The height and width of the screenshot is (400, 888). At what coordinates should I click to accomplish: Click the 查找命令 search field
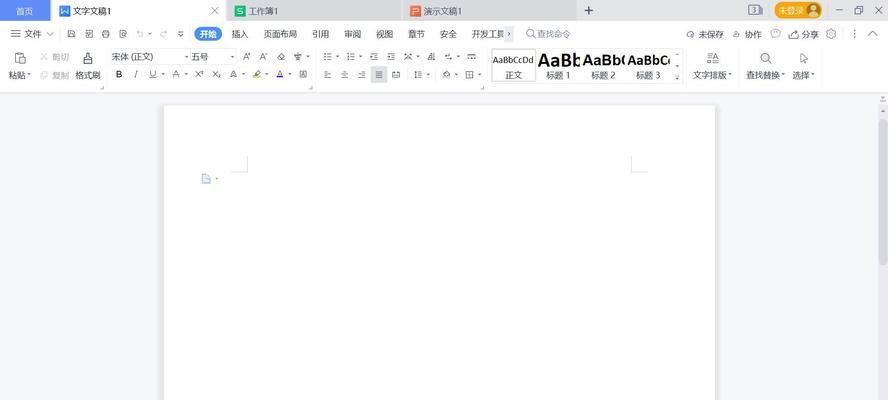tap(548, 34)
